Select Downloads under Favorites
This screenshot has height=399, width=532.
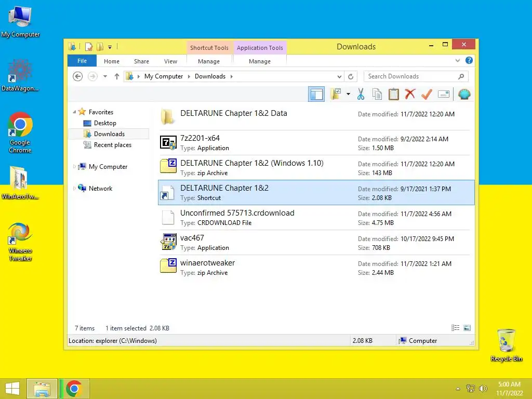pos(109,134)
